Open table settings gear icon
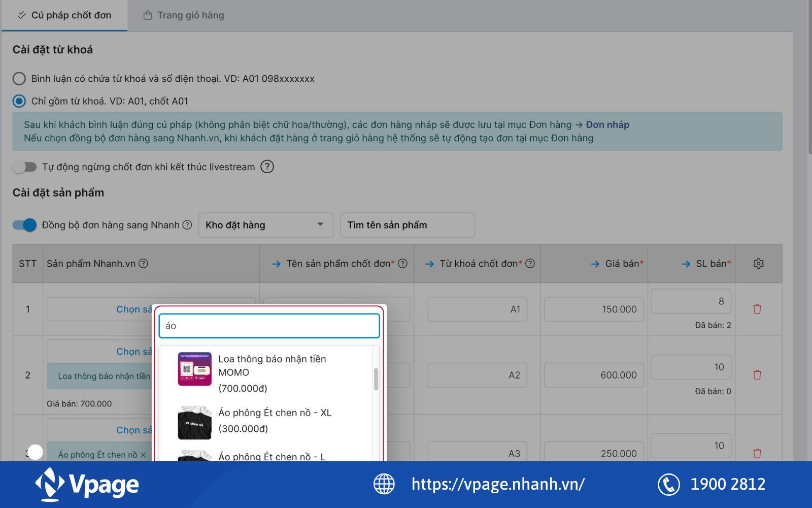This screenshot has width=812, height=508. tap(759, 264)
